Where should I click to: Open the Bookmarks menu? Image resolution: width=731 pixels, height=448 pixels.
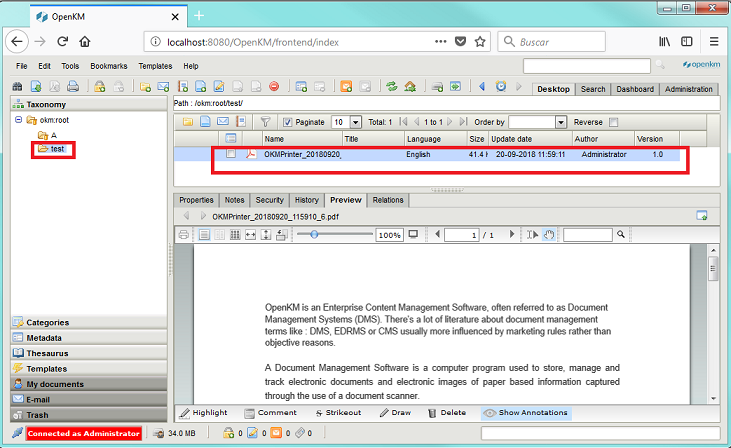point(109,66)
